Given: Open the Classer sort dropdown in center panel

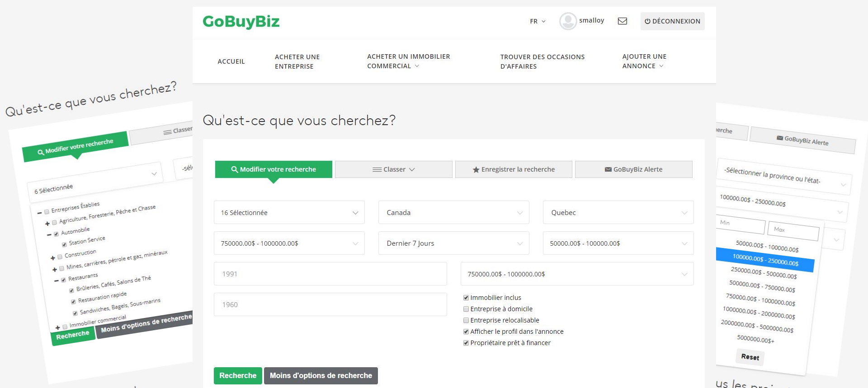Looking at the screenshot, I should coord(393,169).
